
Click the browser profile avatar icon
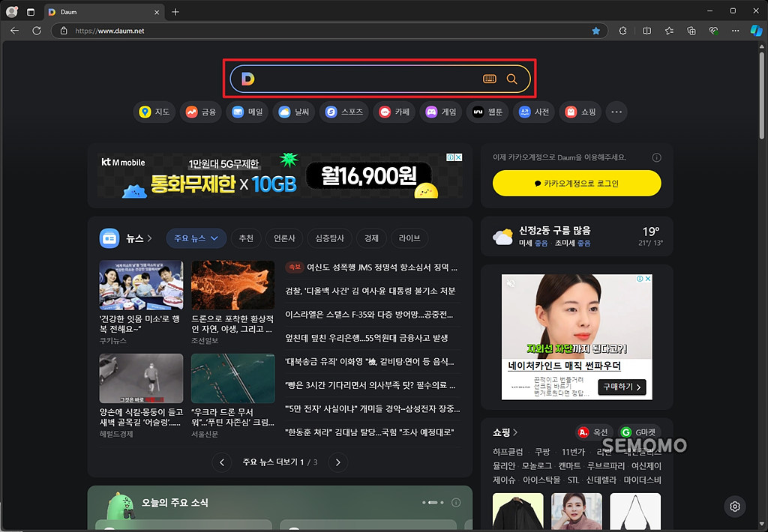12,12
